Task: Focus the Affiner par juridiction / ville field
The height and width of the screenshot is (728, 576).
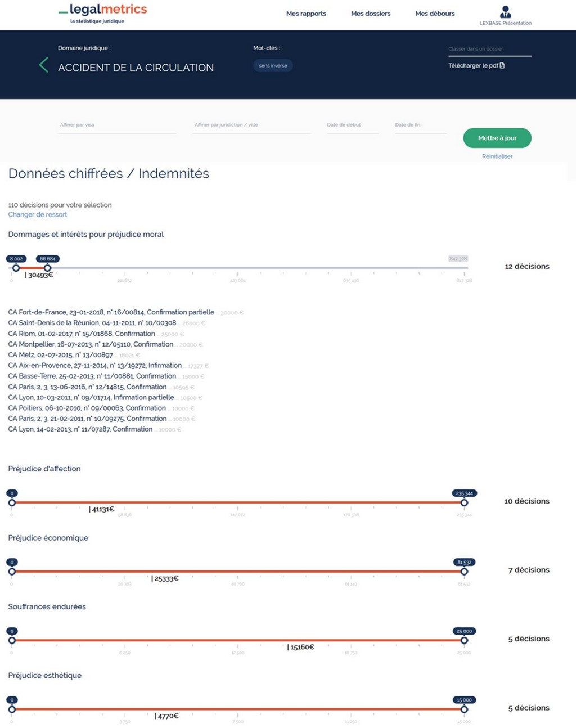Action: [x=251, y=125]
